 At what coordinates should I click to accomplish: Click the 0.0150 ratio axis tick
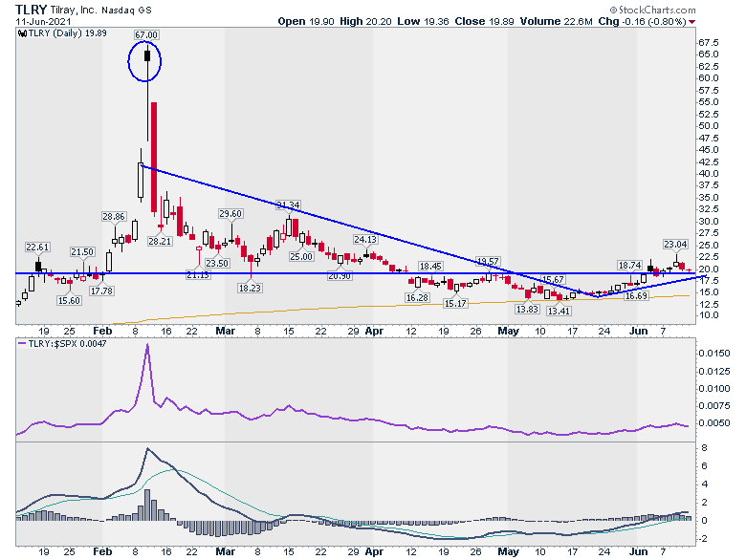point(714,354)
